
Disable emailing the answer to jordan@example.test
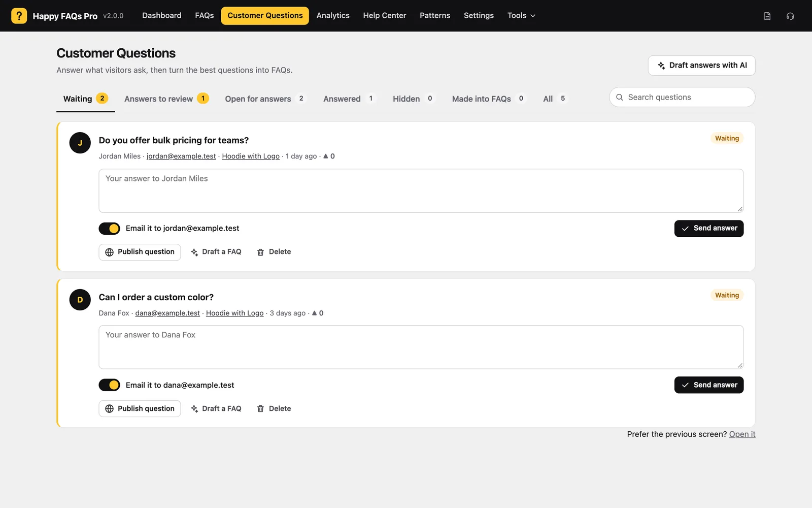click(x=110, y=229)
